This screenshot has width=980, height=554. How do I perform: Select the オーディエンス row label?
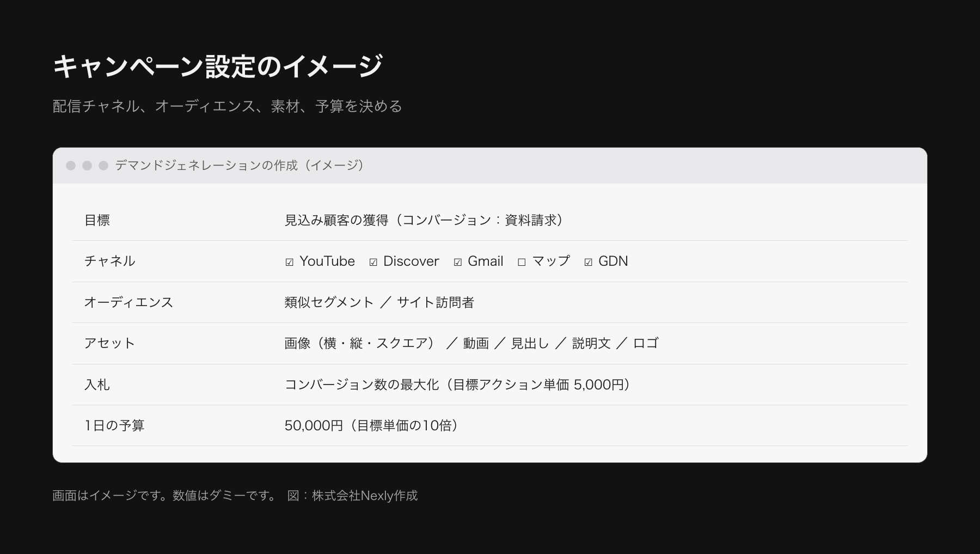pyautogui.click(x=128, y=302)
